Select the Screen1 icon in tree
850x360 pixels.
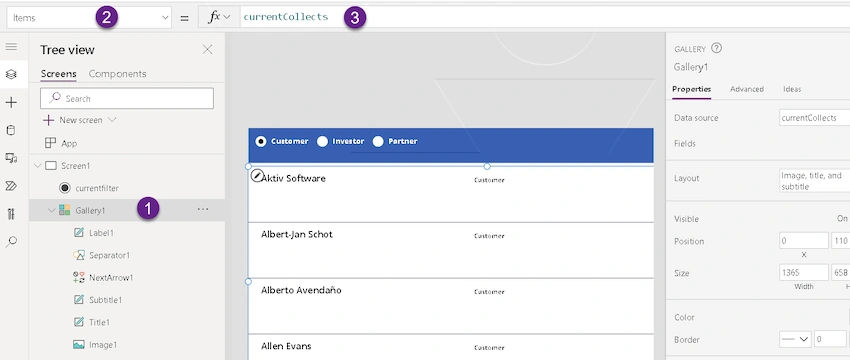(51, 166)
